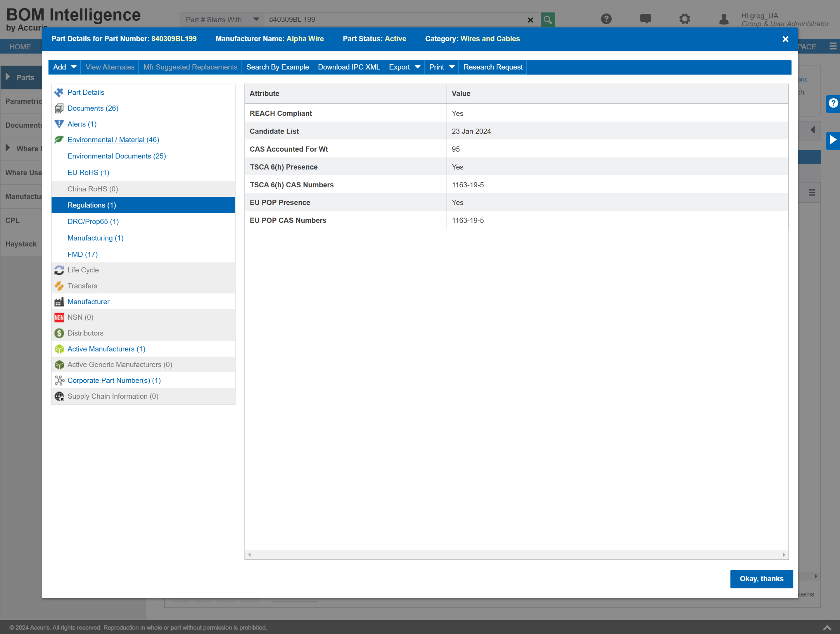The width and height of the screenshot is (840, 634).
Task: Click into the part number search field
Action: click(395, 20)
